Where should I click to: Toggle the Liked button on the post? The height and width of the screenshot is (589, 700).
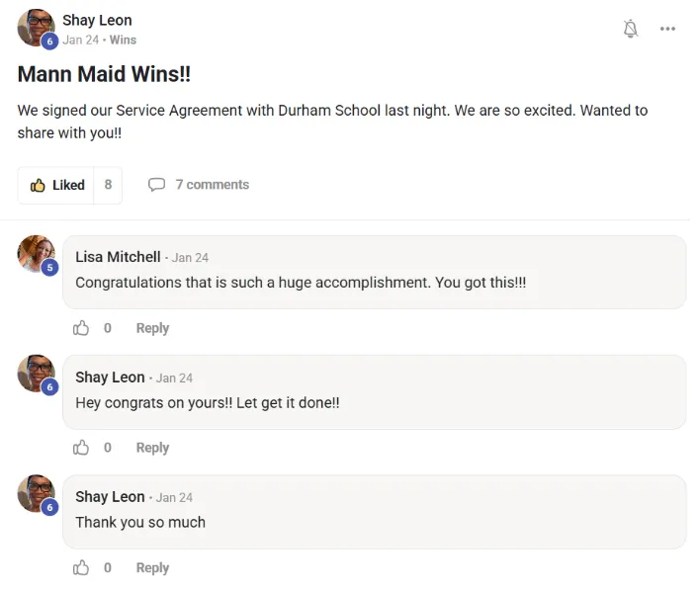click(57, 185)
